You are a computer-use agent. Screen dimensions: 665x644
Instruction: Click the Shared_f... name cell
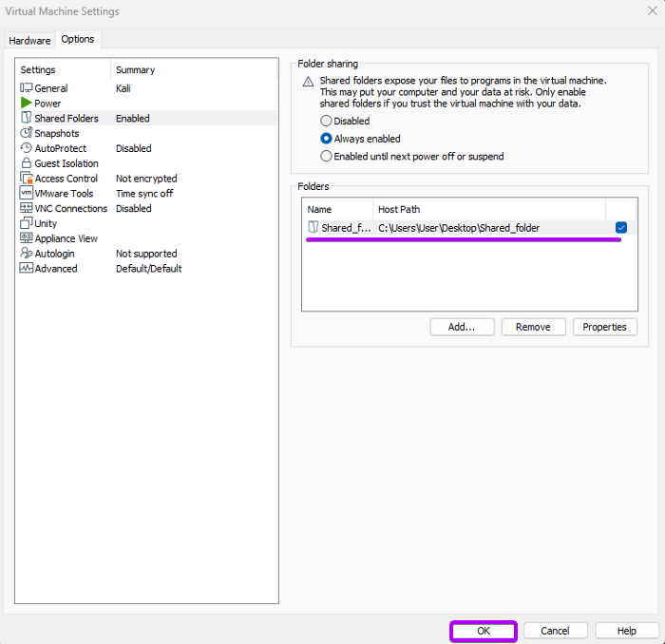click(346, 228)
